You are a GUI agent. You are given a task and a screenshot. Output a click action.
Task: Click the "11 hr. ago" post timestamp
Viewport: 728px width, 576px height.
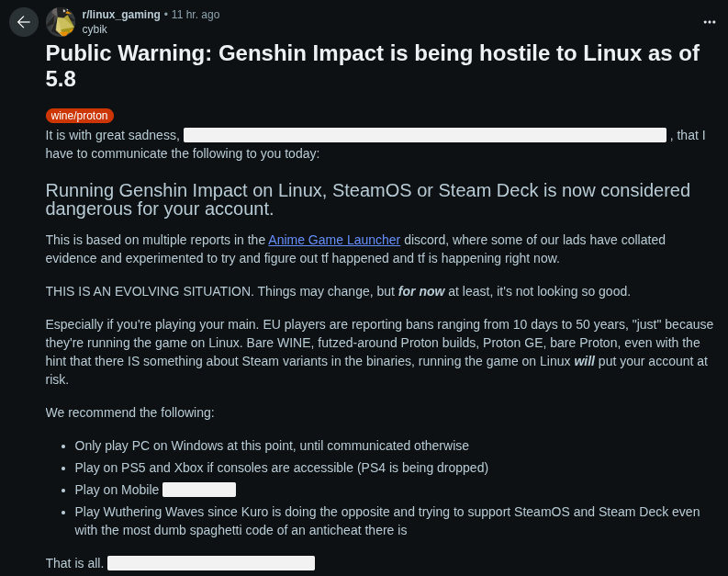196,15
